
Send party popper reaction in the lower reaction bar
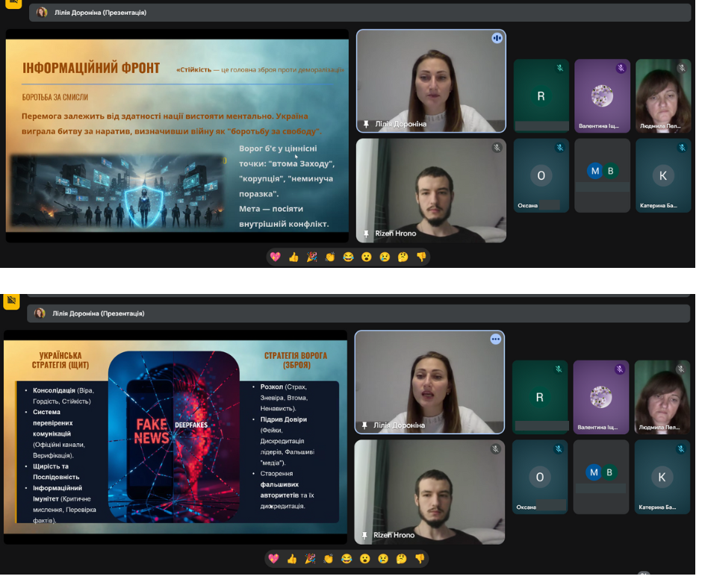[x=310, y=558]
